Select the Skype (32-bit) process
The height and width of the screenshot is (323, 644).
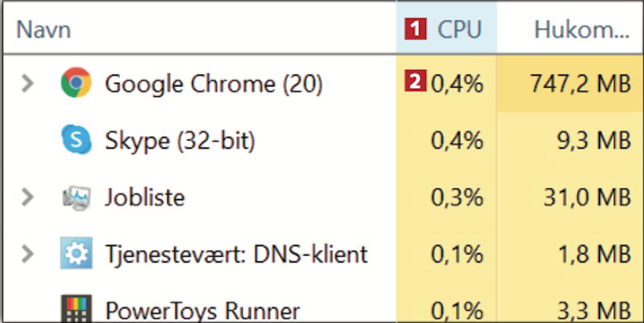179,141
